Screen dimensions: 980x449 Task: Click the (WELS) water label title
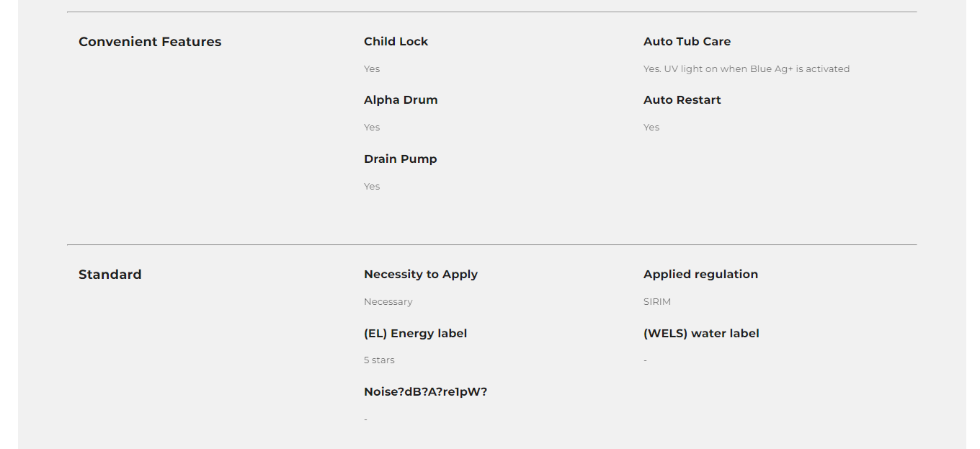coord(701,334)
